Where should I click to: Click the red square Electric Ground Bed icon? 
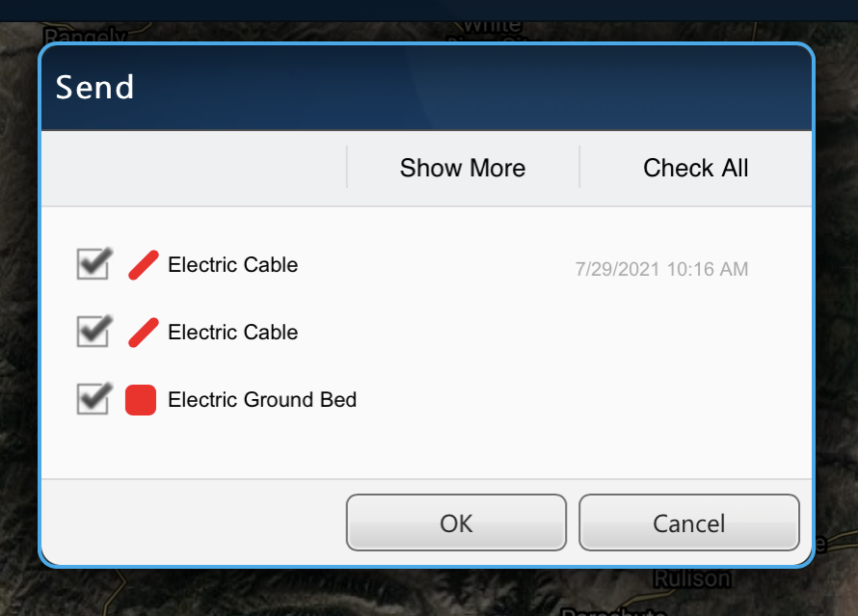[x=141, y=399]
